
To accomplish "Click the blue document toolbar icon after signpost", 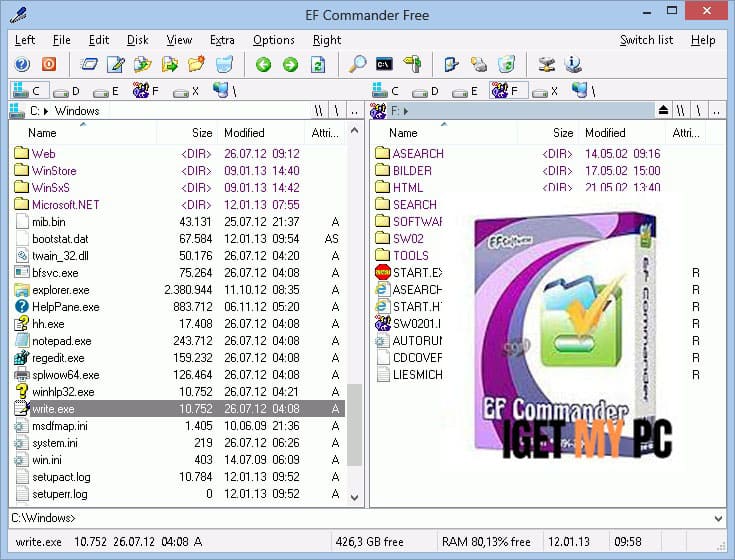I will pyautogui.click(x=451, y=64).
